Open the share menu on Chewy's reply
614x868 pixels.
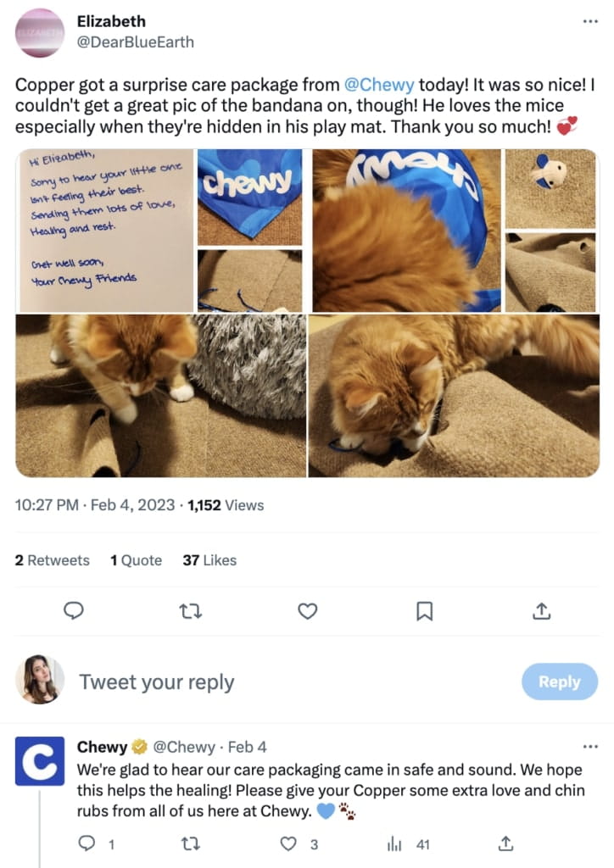(x=505, y=844)
